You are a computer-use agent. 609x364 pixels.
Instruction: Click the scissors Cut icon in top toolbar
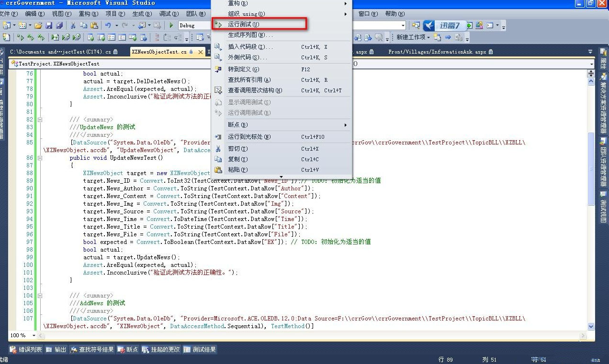tap(73, 25)
